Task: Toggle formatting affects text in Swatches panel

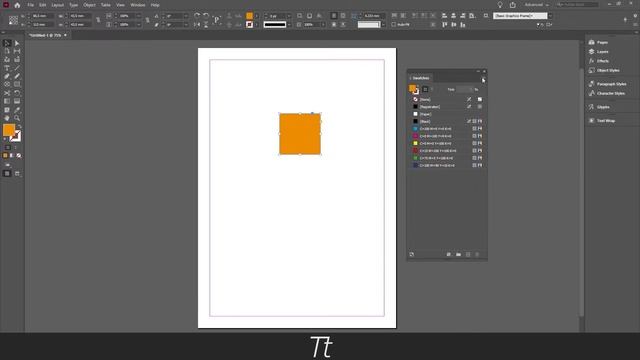Action: (432, 89)
